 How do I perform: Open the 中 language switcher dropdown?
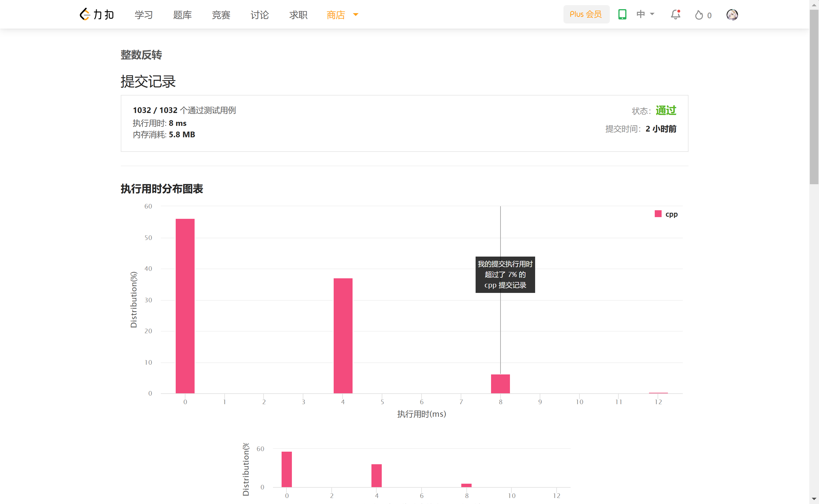645,14
